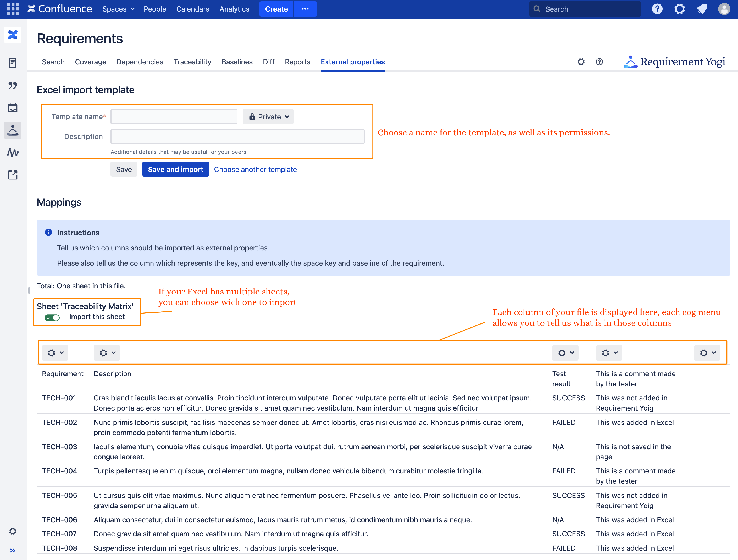Click the shortcut/external link icon in sidebar
The image size is (738, 560).
click(13, 175)
